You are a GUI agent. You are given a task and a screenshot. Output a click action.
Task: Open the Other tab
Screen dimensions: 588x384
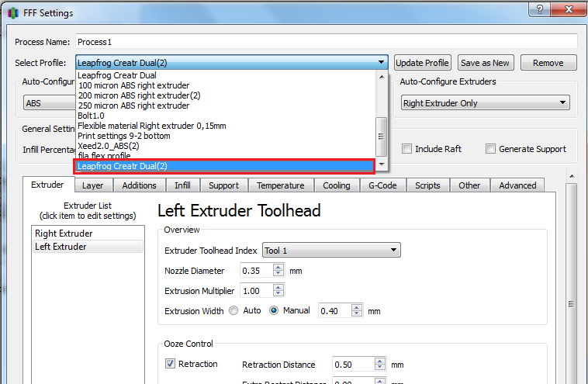(469, 185)
